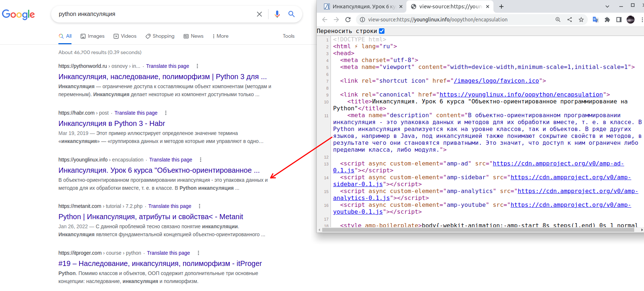Open amp-youtube-0.1.js script source link
This screenshot has height=291, width=644.
[x=571, y=205]
